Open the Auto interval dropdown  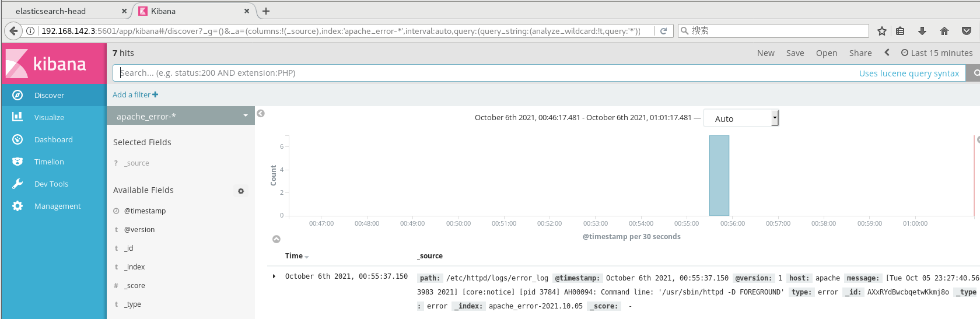tap(741, 118)
